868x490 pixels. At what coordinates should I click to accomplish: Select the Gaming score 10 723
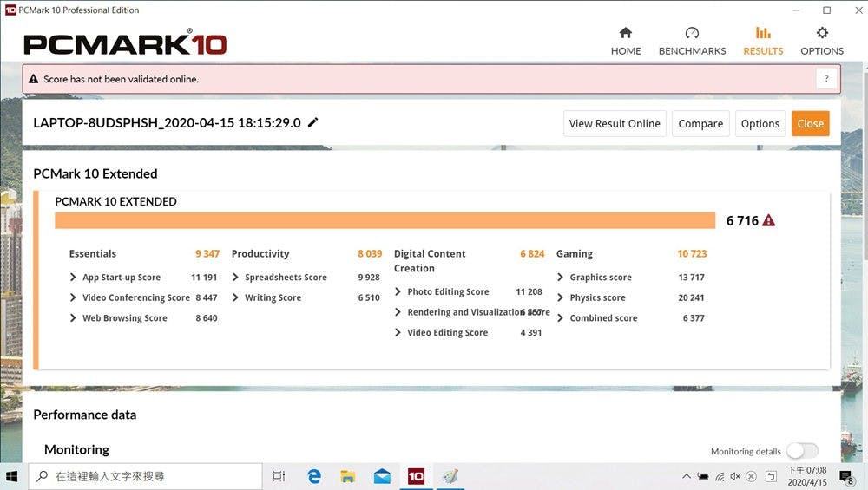click(692, 254)
